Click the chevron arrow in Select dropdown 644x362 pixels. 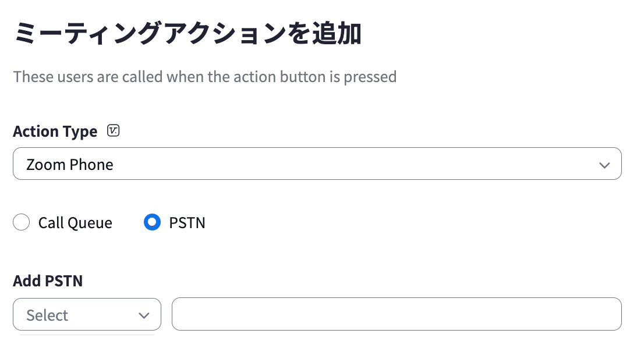(x=144, y=315)
